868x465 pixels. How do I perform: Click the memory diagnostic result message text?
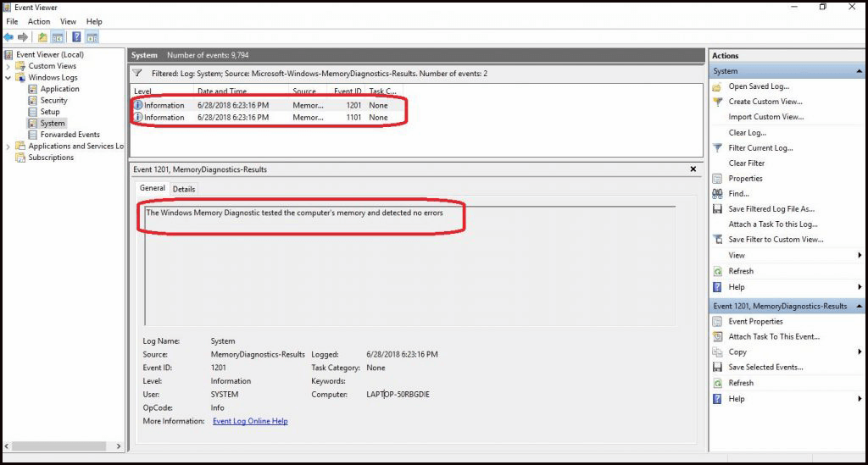[294, 213]
